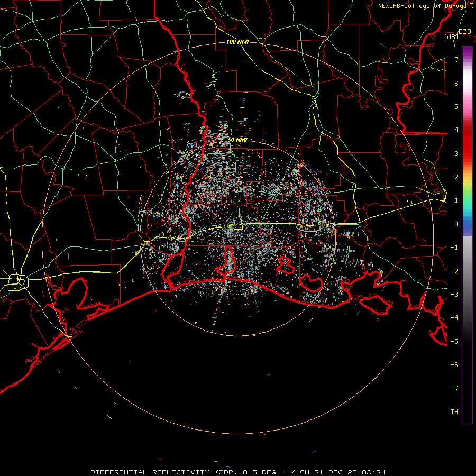
Task: Click the 7 value on color scale
Action: (x=456, y=59)
